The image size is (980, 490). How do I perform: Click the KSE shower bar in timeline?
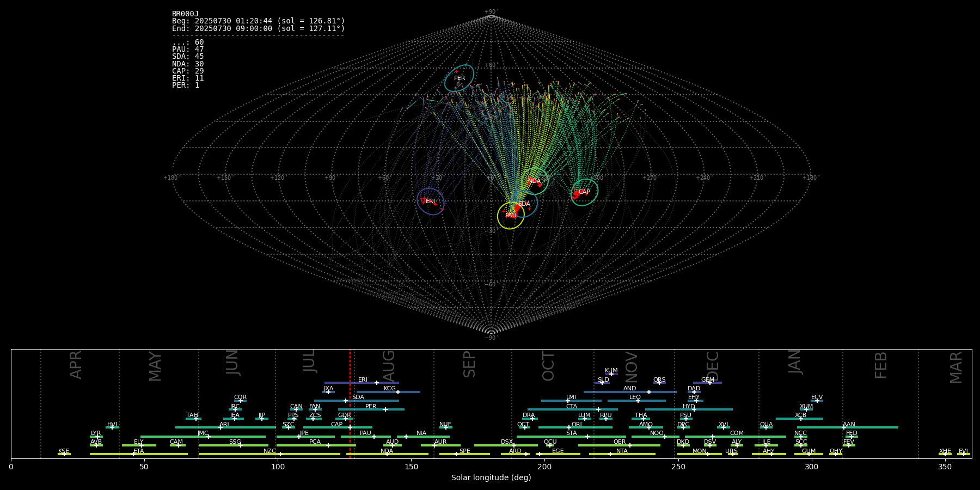pos(64,454)
